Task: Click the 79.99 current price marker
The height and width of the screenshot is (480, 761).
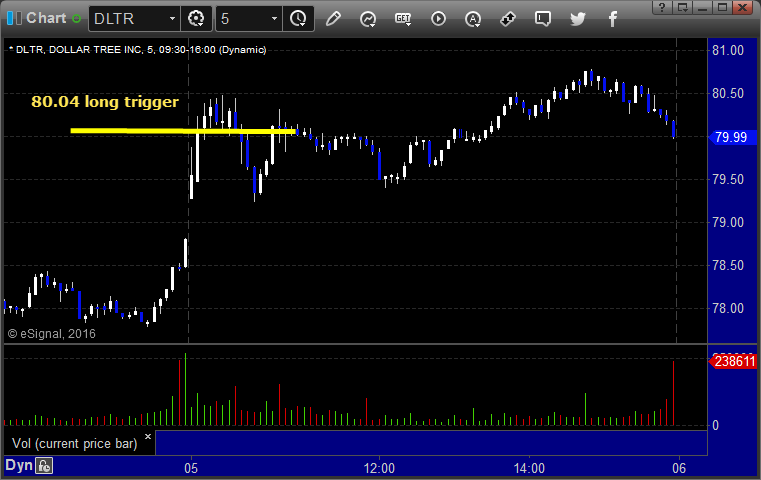Action: tap(731, 137)
